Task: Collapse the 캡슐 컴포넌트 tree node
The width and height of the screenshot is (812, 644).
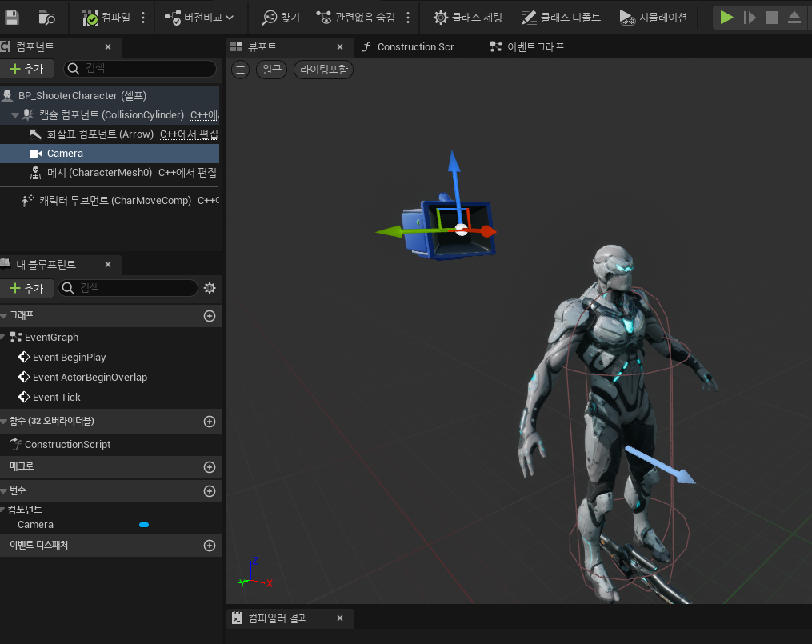Action: (15, 115)
